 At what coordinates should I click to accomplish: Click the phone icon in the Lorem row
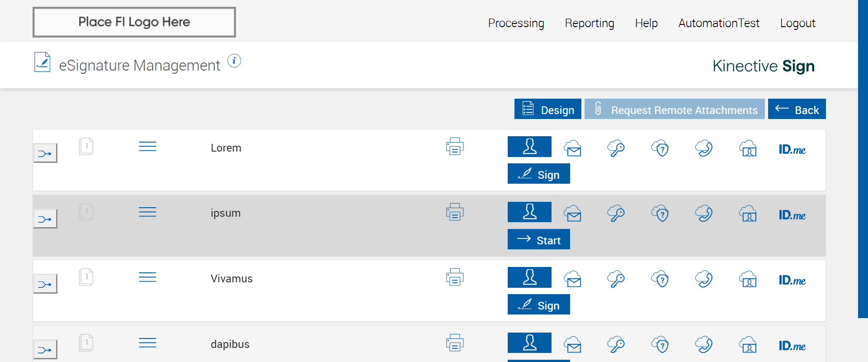[x=704, y=148]
